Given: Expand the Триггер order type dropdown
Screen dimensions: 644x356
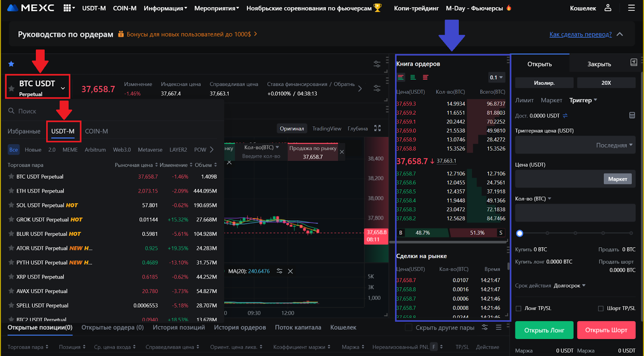Looking at the screenshot, I should (583, 100).
